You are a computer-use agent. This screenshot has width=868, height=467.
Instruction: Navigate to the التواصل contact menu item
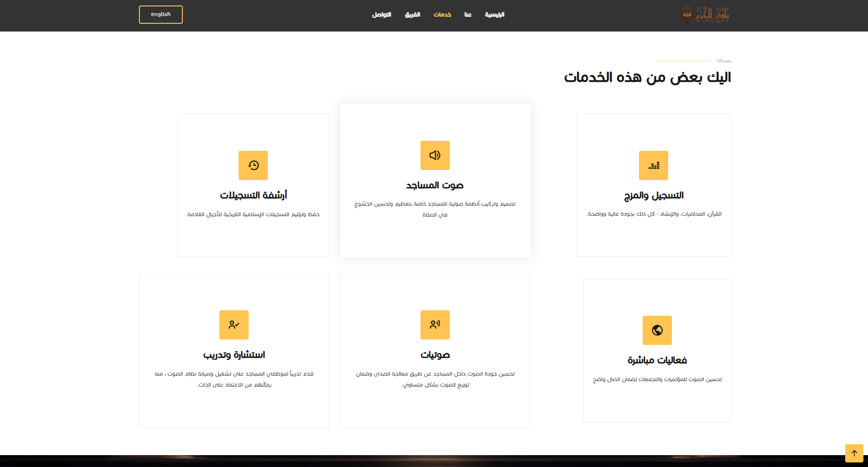[x=382, y=15]
